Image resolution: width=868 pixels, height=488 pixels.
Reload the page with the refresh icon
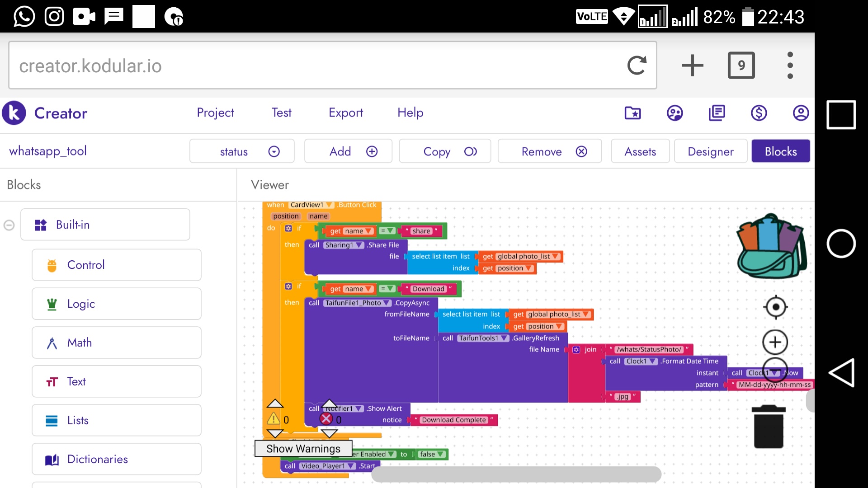tap(637, 66)
